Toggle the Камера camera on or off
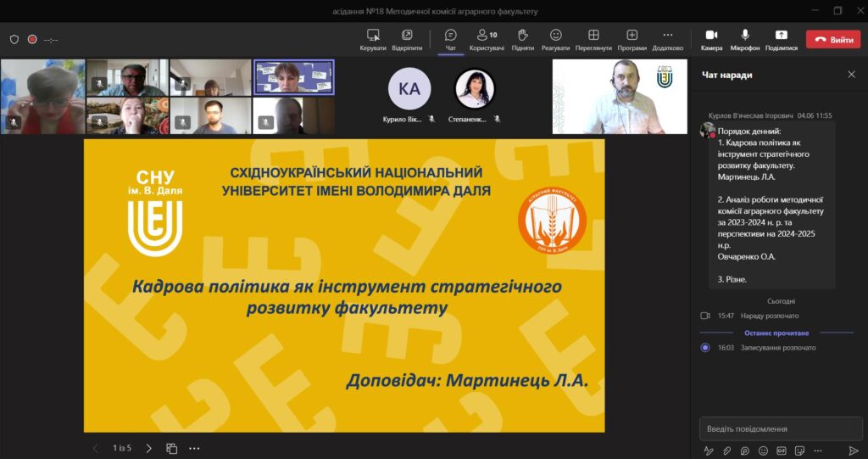The width and height of the screenshot is (868, 459). tap(711, 38)
